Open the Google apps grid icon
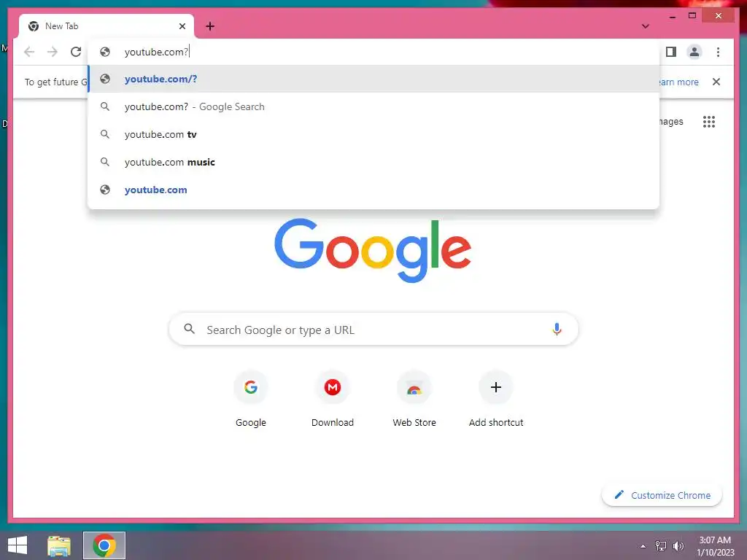The height and width of the screenshot is (560, 747). pos(709,122)
